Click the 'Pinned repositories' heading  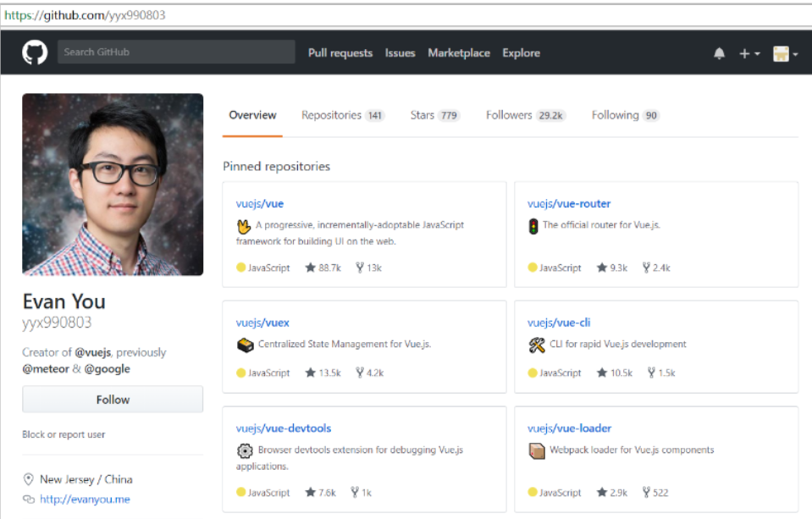[x=276, y=166]
